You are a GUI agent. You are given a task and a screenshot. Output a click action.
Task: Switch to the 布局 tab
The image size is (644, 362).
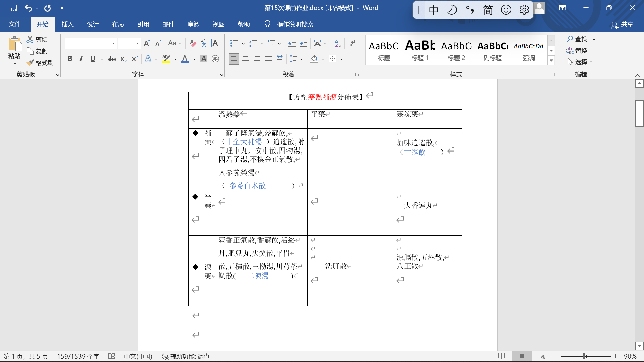[118, 24]
